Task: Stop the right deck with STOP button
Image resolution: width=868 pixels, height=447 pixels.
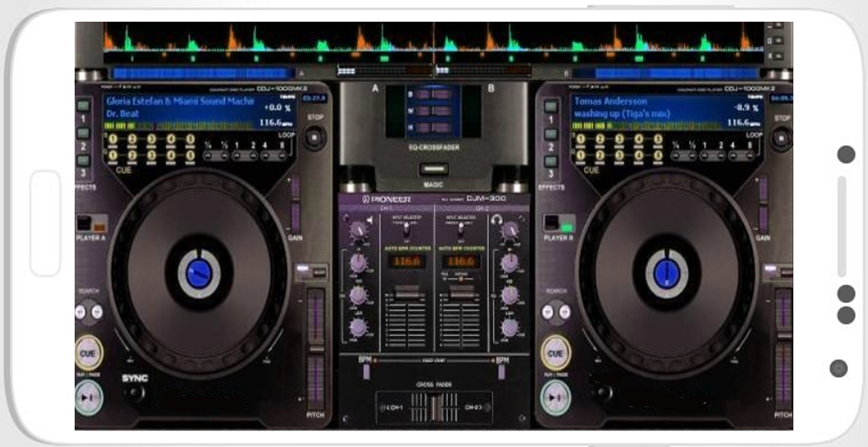Action: [782, 138]
